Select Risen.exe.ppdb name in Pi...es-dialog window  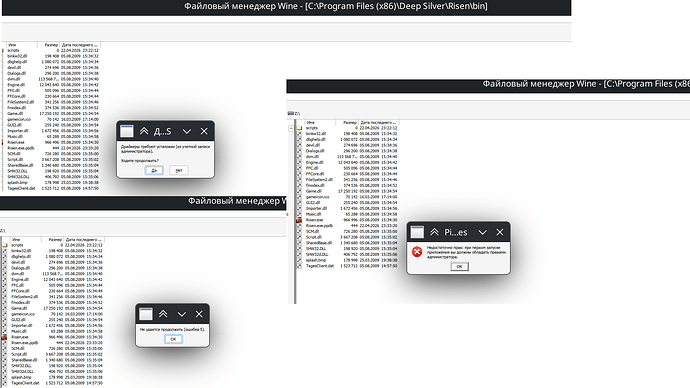pyautogui.click(x=319, y=226)
